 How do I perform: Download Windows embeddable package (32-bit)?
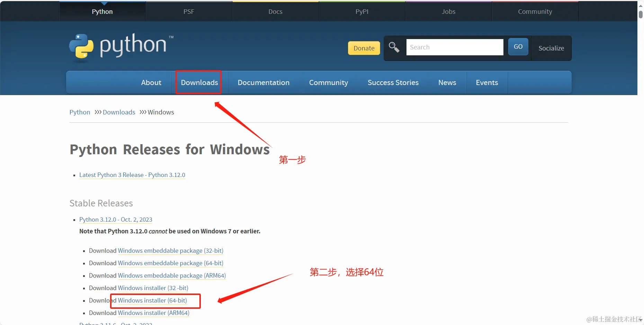[171, 251]
